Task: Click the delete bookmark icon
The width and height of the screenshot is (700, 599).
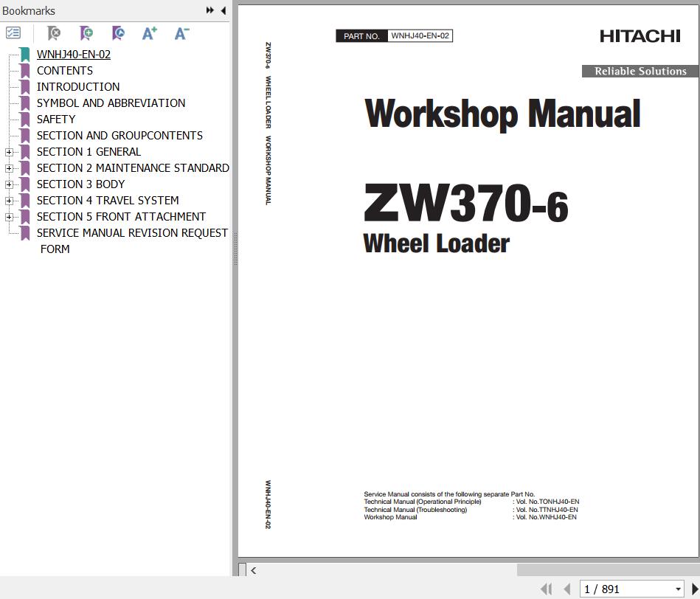Action: [54, 33]
